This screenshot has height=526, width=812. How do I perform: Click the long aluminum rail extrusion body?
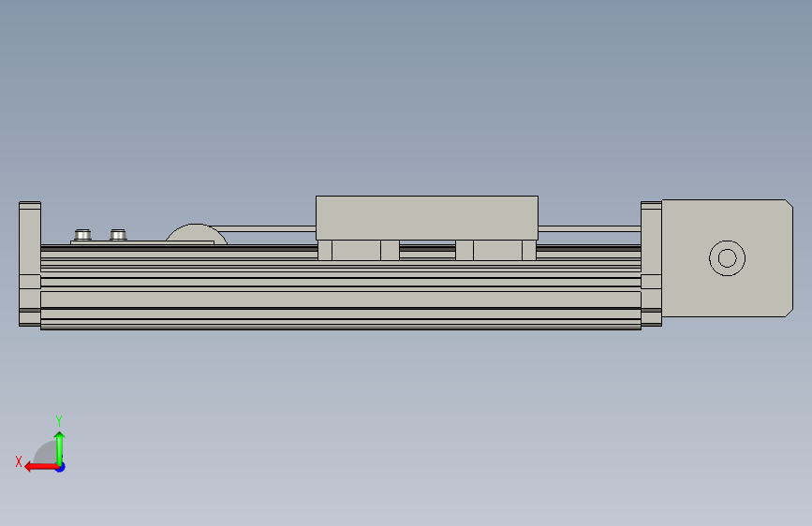[341, 300]
